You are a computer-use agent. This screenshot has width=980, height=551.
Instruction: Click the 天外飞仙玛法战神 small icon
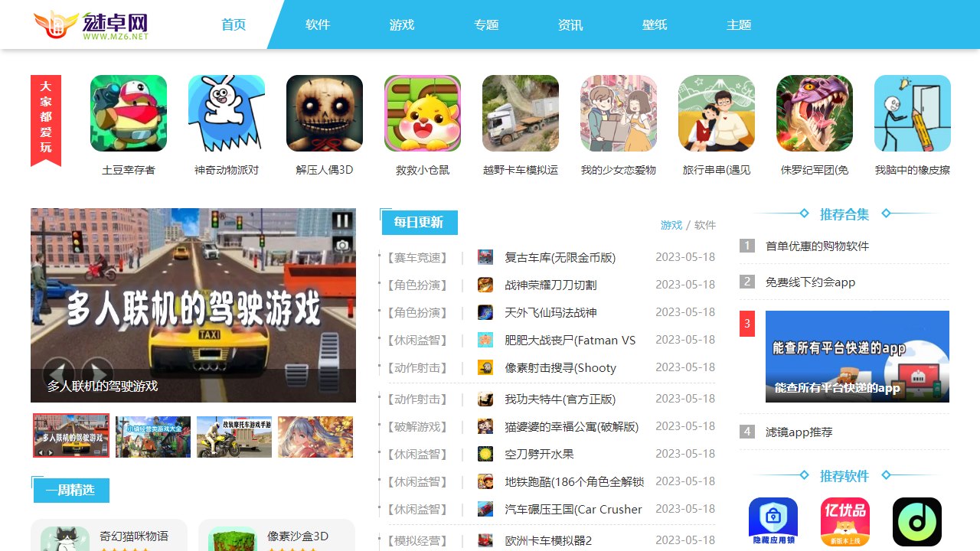(x=485, y=312)
